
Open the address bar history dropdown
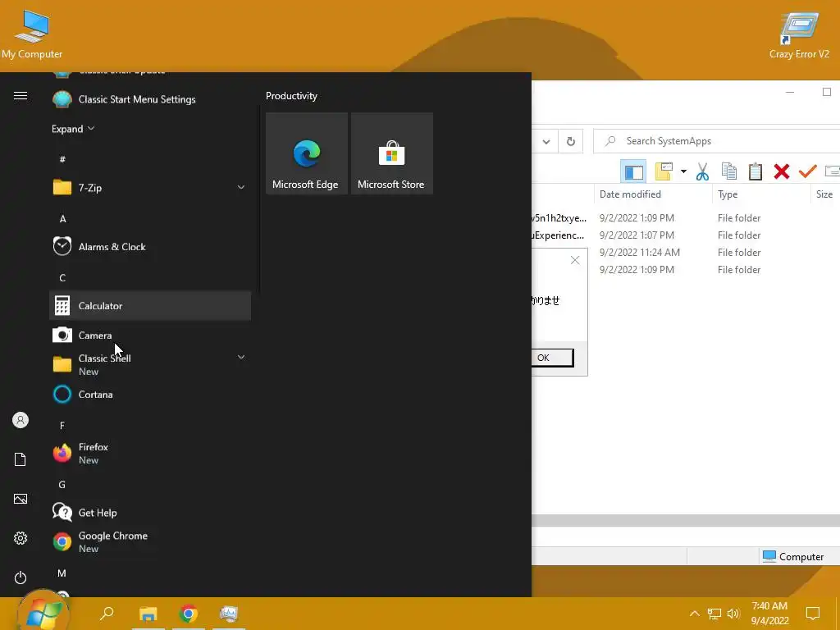(546, 141)
